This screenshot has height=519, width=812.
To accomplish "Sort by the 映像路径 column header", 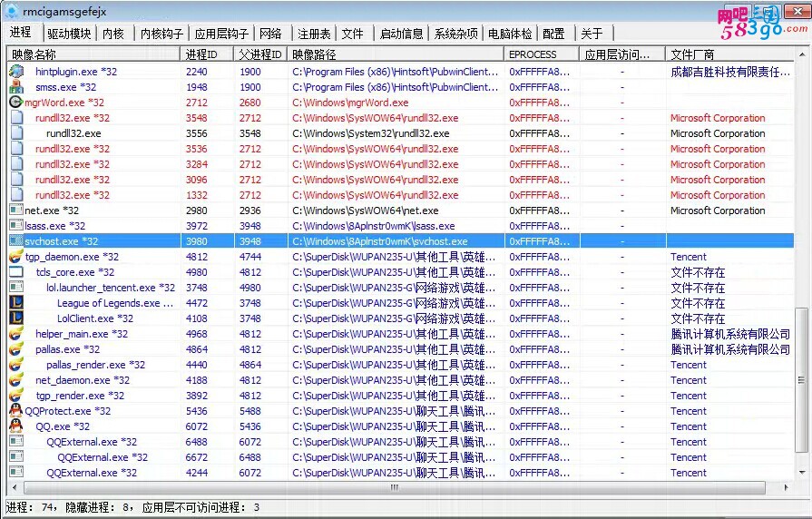I will coord(396,54).
